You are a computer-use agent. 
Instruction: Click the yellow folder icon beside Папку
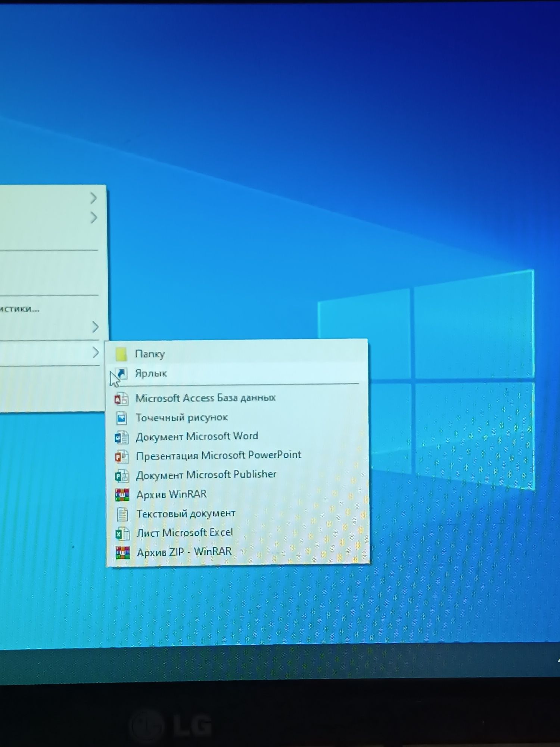click(121, 354)
